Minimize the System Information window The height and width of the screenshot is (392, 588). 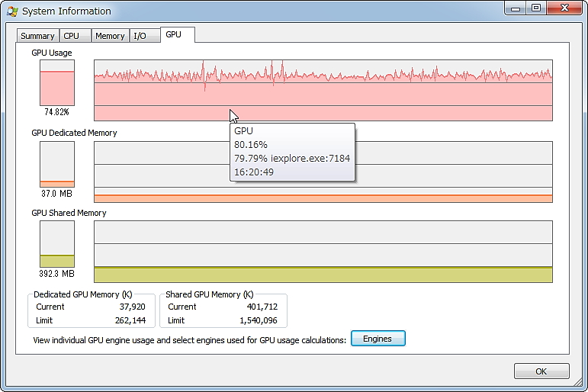518,8
